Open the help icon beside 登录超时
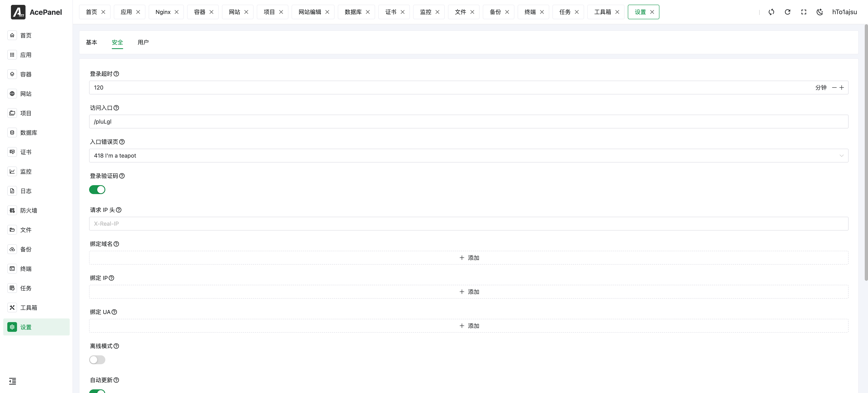This screenshot has width=868, height=393. tap(116, 74)
